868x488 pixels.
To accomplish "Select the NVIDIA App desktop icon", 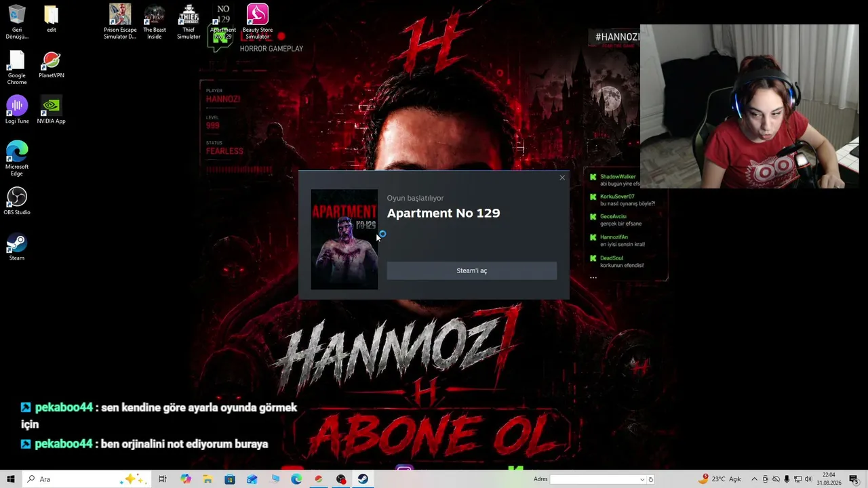I will 52,110.
